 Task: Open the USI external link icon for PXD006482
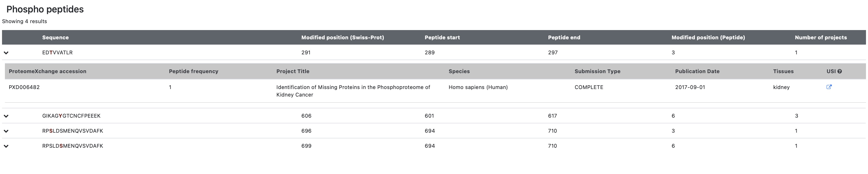click(829, 87)
